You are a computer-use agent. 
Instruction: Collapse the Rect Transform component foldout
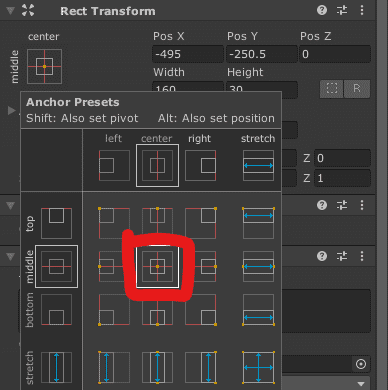(10, 11)
